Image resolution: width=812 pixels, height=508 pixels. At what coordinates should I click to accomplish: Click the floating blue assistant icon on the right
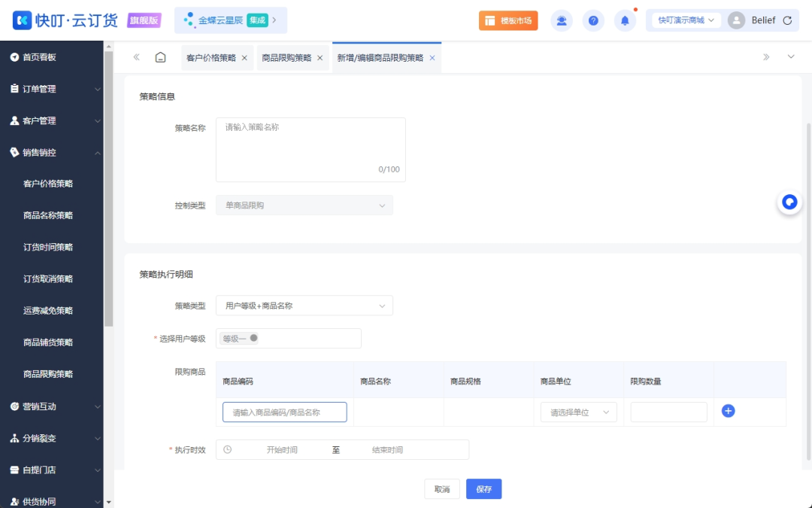click(x=789, y=202)
